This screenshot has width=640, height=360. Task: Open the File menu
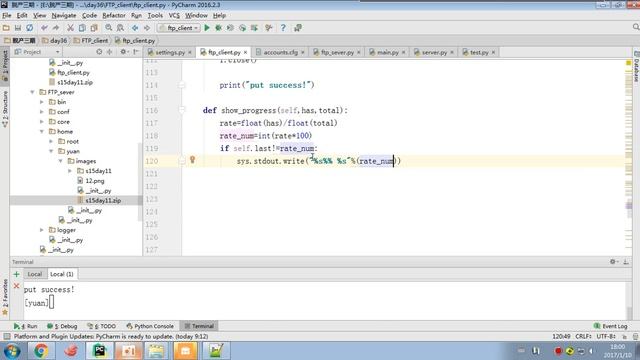pyautogui.click(x=7, y=16)
